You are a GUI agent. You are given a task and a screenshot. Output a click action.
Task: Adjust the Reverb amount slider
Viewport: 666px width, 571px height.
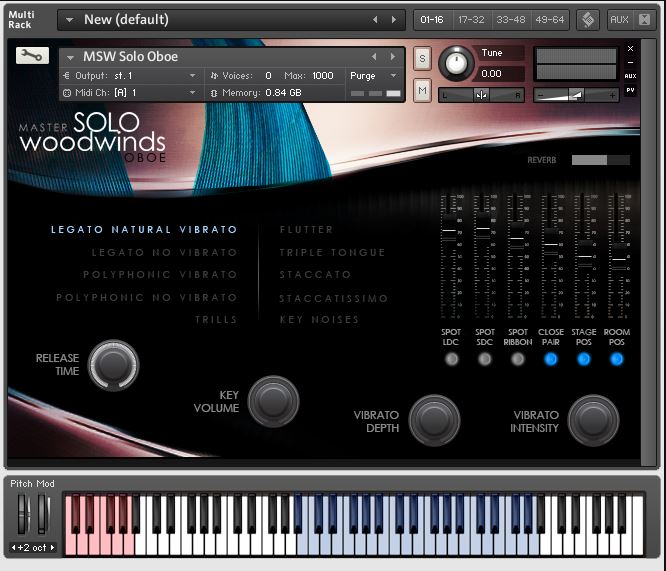601,160
